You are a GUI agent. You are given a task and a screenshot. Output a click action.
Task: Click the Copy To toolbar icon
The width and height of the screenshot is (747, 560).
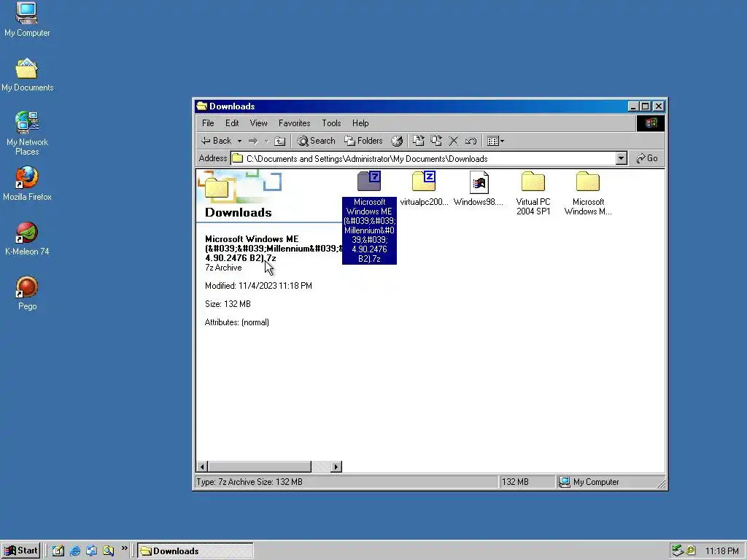[x=436, y=141]
